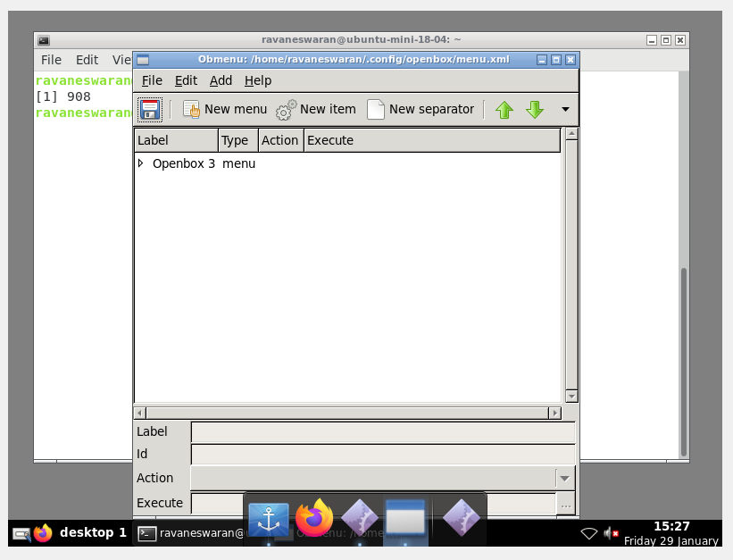This screenshot has width=733, height=560.
Task: Click the horizontal scrollbar right arrow
Action: pos(555,414)
